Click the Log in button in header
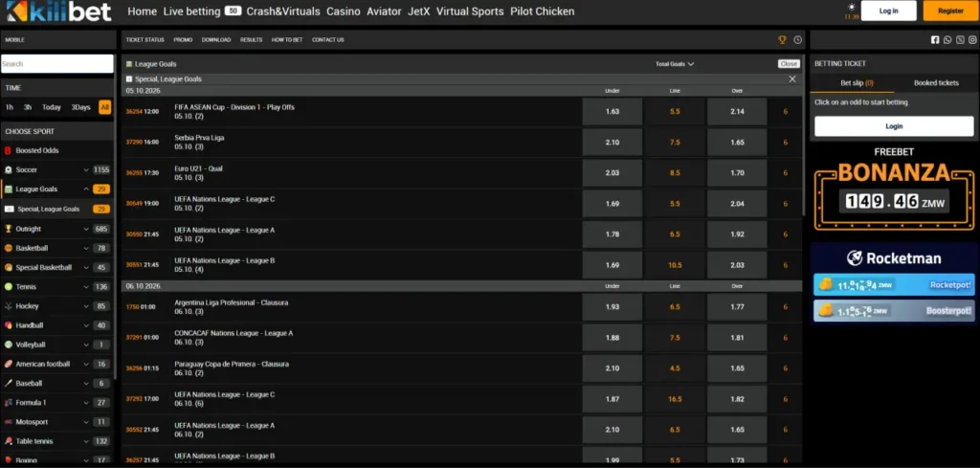The width and height of the screenshot is (980, 468). (888, 11)
